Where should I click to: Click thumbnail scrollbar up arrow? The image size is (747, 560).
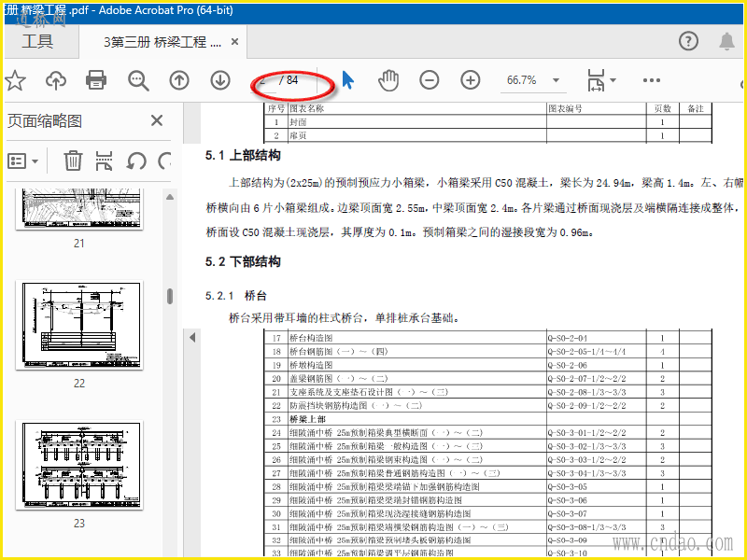coord(170,197)
